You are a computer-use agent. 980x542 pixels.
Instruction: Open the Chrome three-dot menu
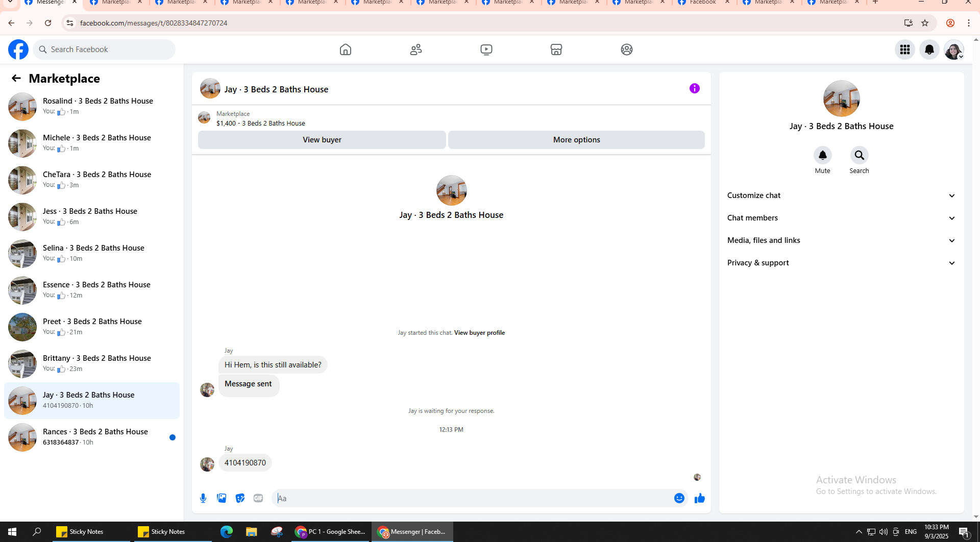tap(969, 23)
